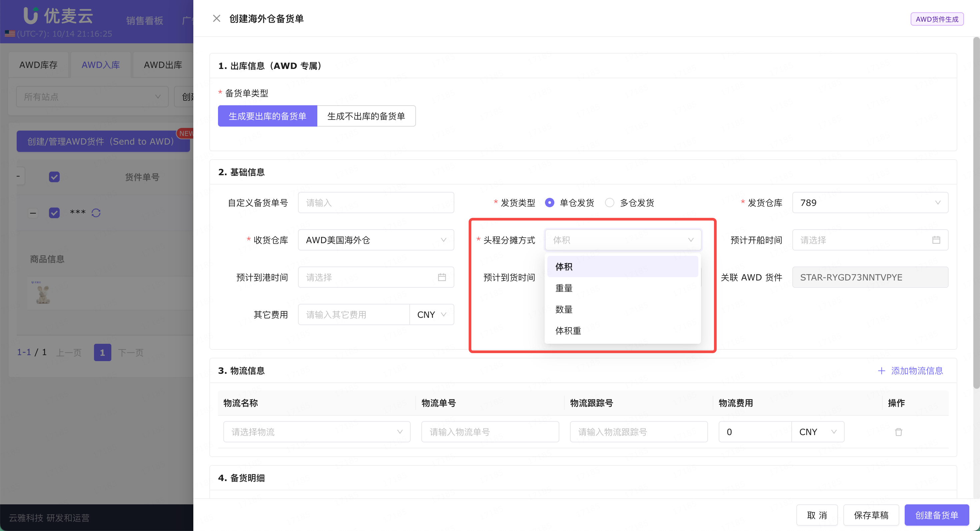Open the 所有站点 dropdown
This screenshot has width=980, height=531.
click(x=92, y=97)
